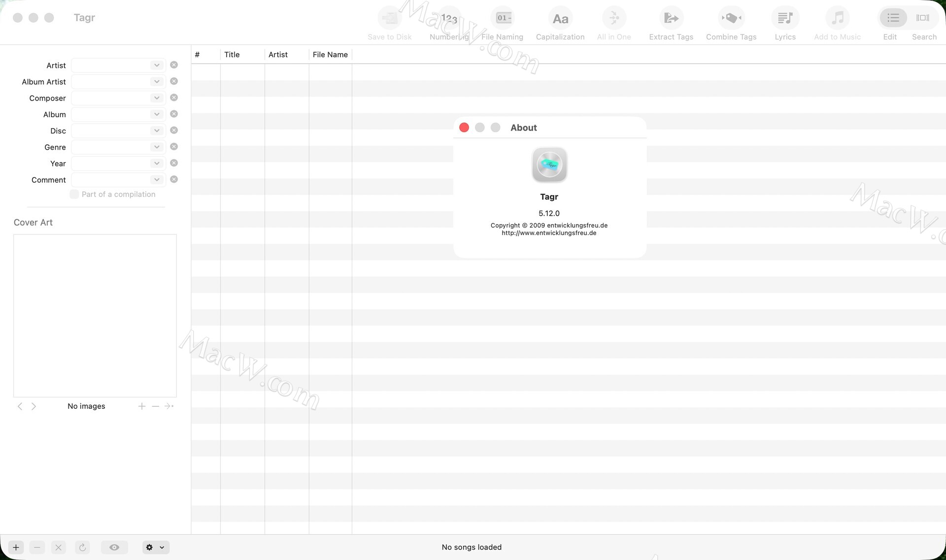946x560 pixels.
Task: Open the File Naming tool
Action: pos(503,19)
